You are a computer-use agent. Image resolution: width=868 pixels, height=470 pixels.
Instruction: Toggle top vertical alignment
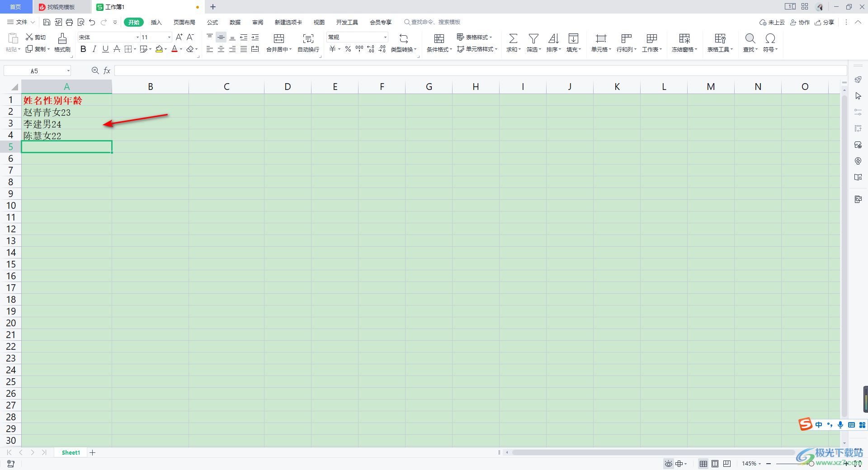(210, 37)
